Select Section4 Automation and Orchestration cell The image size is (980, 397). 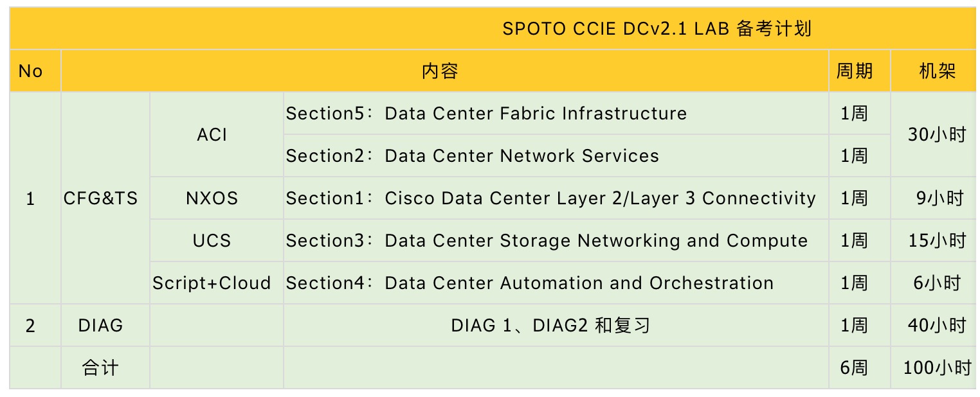coord(556,283)
